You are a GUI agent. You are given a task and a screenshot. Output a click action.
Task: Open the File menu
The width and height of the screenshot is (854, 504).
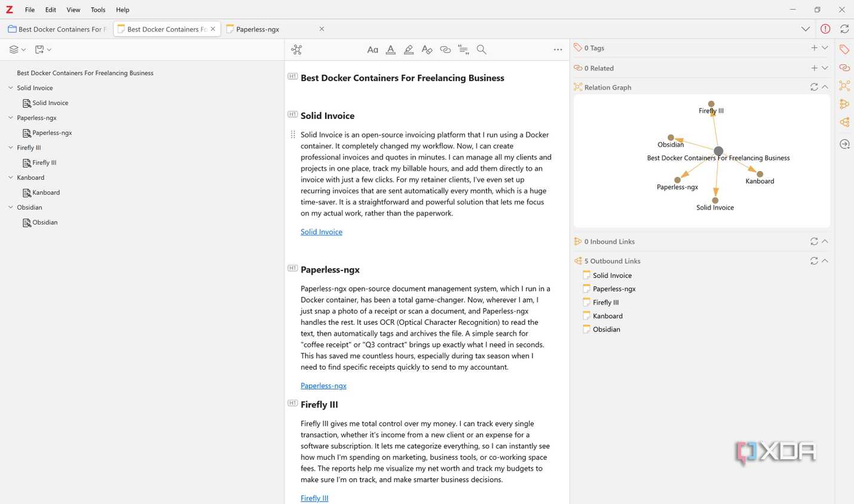[x=30, y=10]
